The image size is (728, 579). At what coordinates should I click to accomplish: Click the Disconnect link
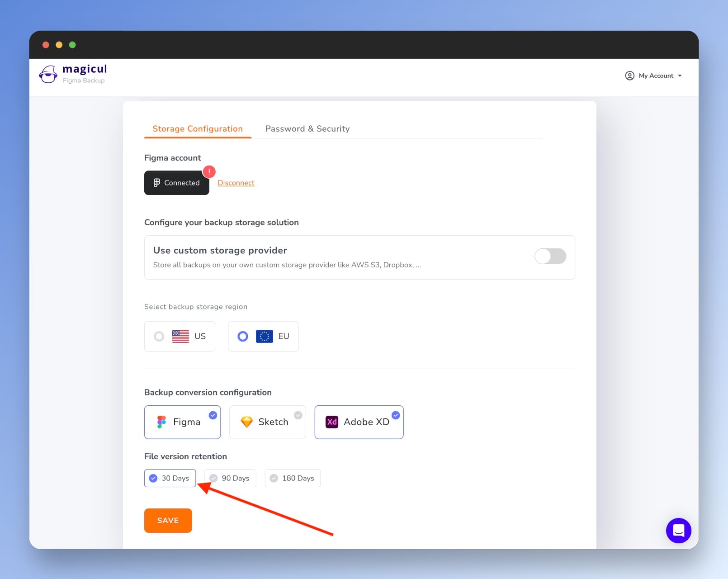(236, 183)
